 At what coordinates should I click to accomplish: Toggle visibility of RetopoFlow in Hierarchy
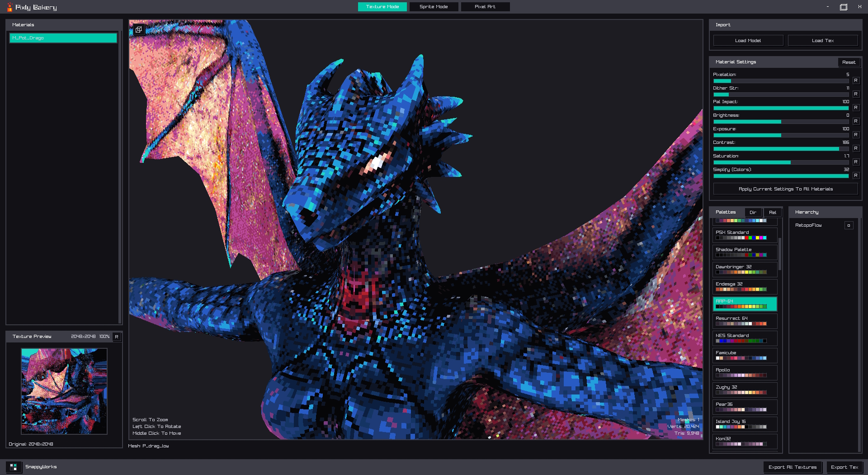pos(849,225)
